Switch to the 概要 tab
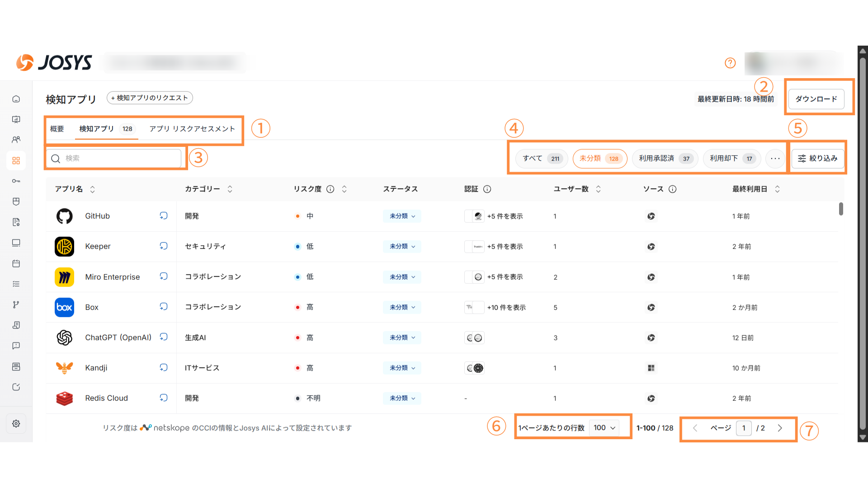The width and height of the screenshot is (868, 488). coord(57,129)
